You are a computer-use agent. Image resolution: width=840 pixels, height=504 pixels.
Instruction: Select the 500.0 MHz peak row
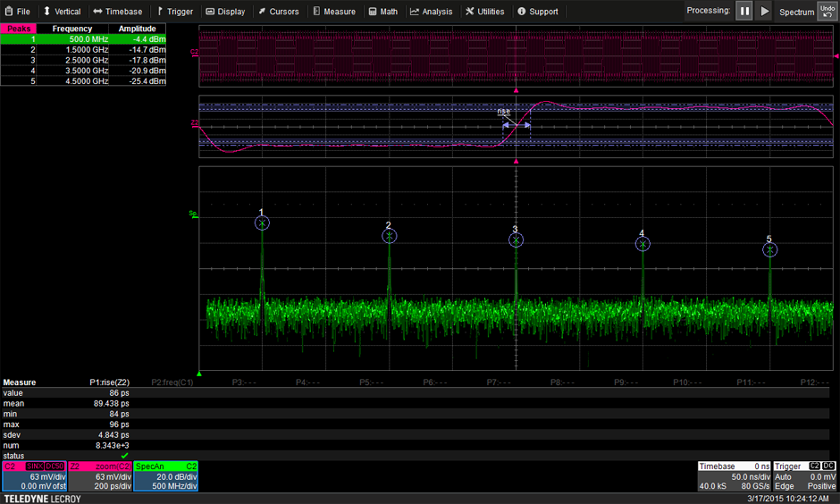83,39
